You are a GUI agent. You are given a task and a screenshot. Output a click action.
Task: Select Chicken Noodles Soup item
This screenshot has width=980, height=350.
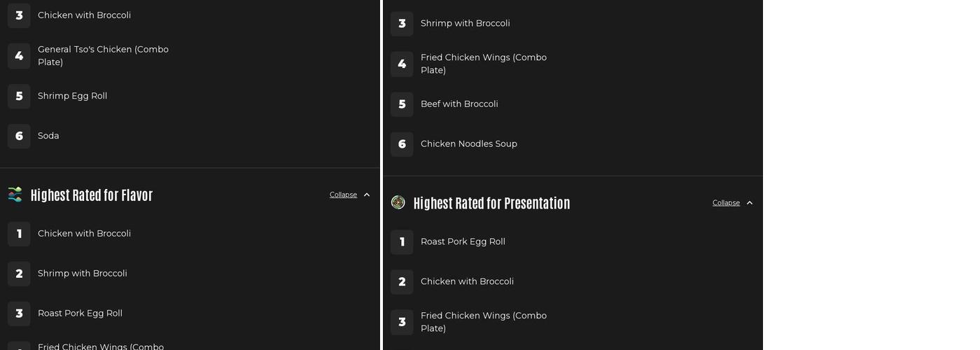tap(468, 143)
